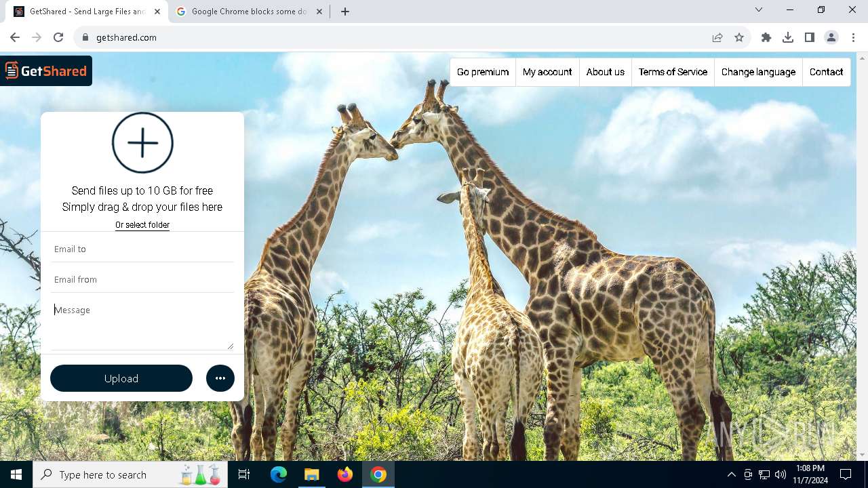Open Terms of Service
This screenshot has width=868, height=488.
[x=673, y=72]
